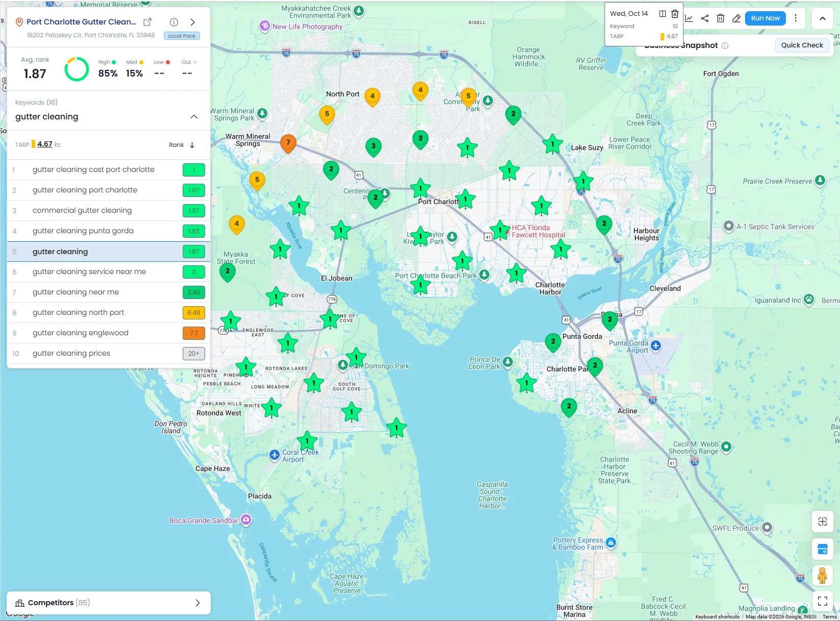Share this scan report
Image resolution: width=840 pixels, height=621 pixels.
coord(705,18)
